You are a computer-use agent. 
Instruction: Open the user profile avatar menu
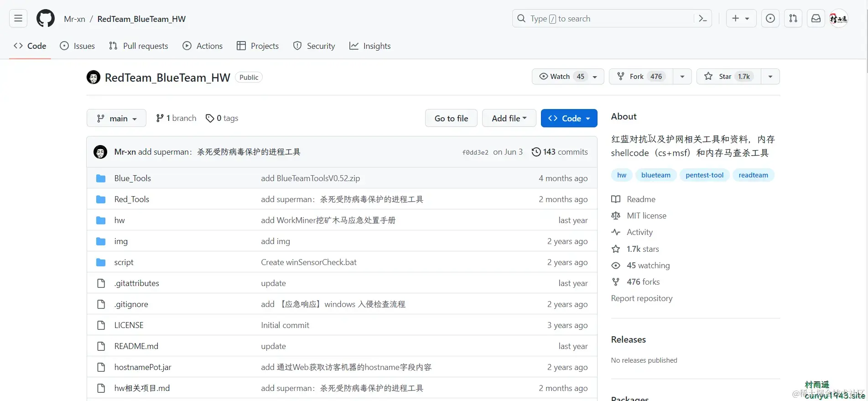838,19
